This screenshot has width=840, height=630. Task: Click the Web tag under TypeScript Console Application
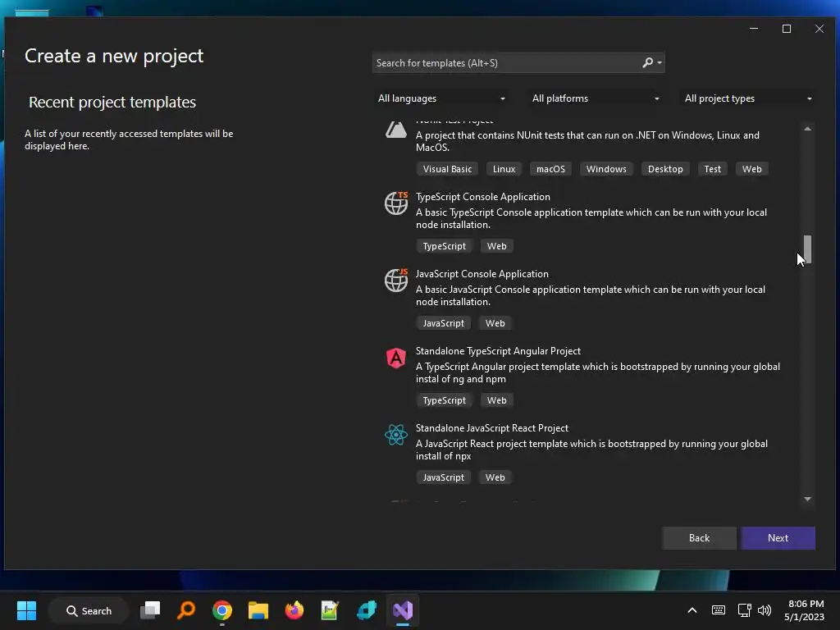point(496,246)
